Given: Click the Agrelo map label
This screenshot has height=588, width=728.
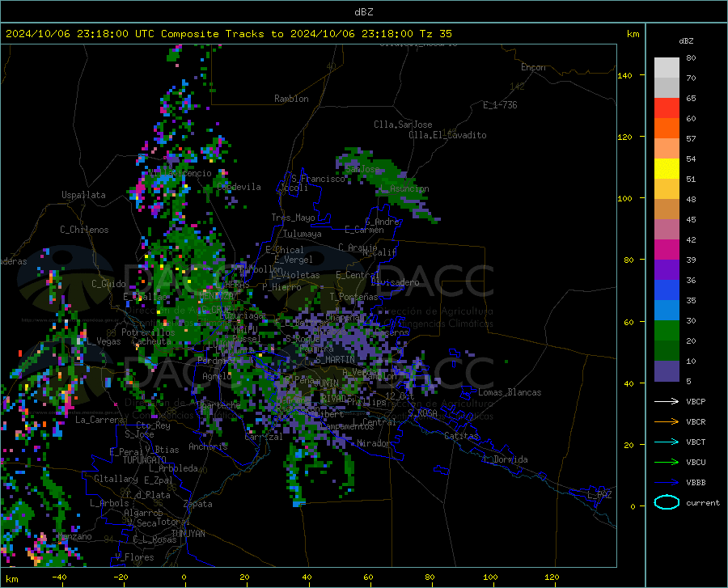Looking at the screenshot, I should point(217,376).
